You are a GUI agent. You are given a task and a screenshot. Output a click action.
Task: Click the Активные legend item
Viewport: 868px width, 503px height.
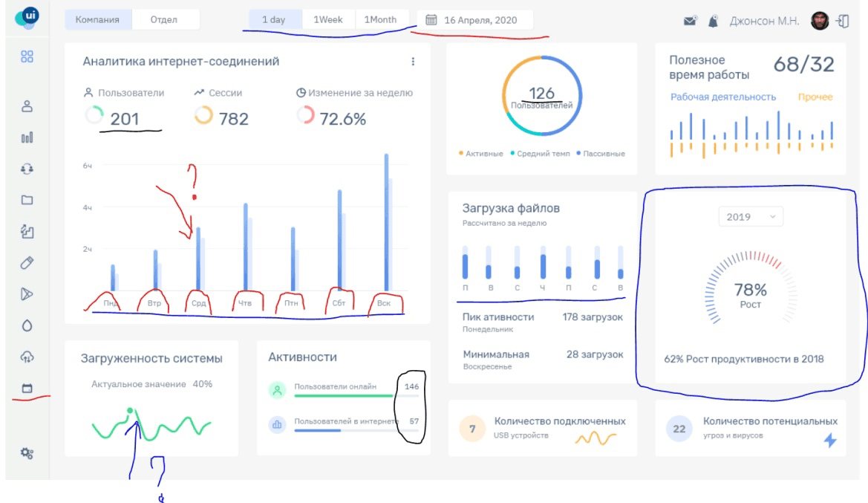click(x=481, y=154)
